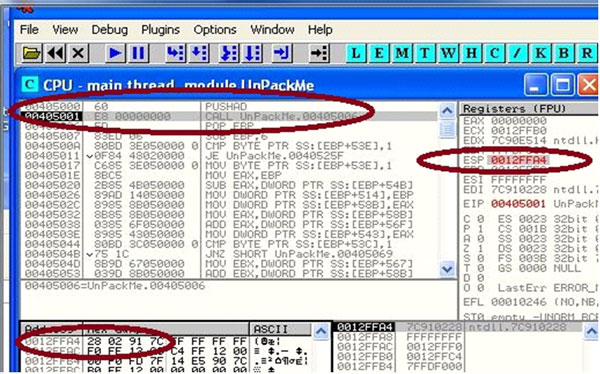Show CPU window with C button
The width and height of the screenshot is (600, 374).
494,53
